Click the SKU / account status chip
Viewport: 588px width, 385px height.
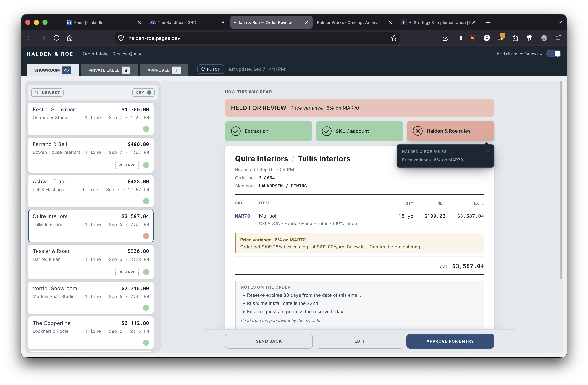click(359, 131)
